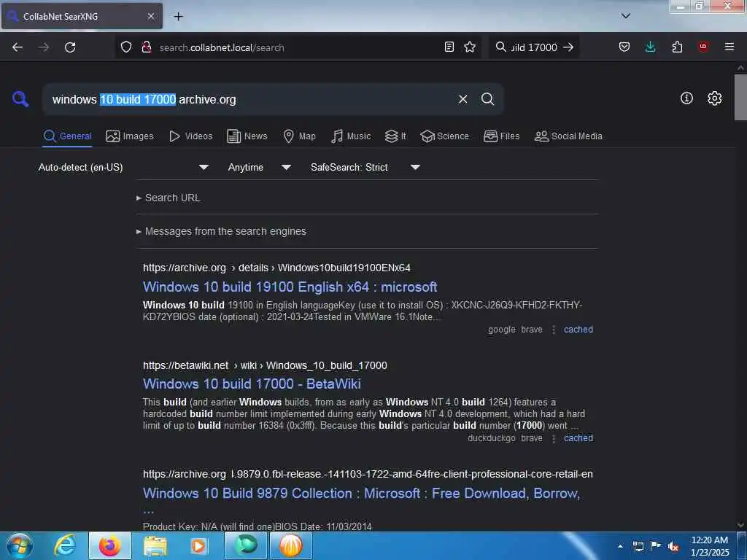Open Windows 10 build 19100 English x64 result
The image size is (747, 560).
[x=290, y=287]
